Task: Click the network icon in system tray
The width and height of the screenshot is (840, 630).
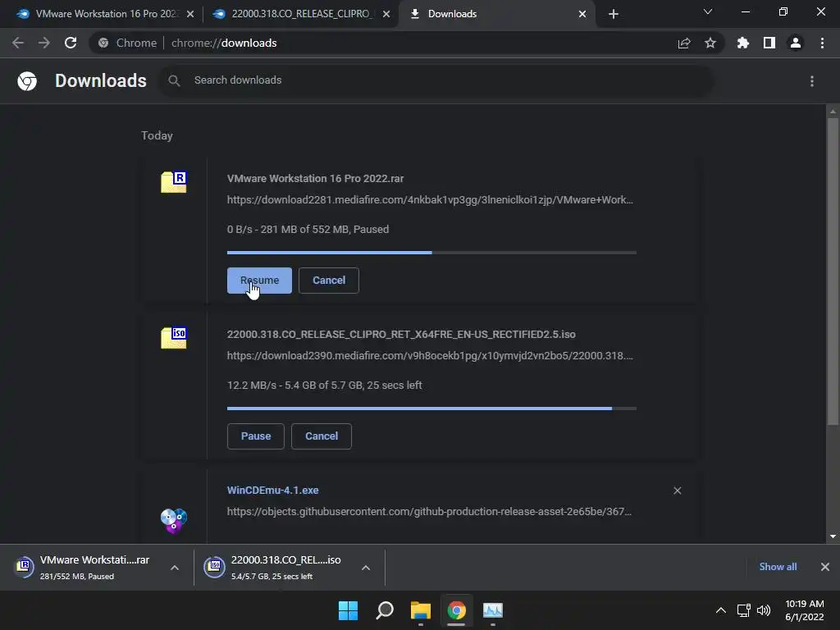Action: click(x=743, y=610)
